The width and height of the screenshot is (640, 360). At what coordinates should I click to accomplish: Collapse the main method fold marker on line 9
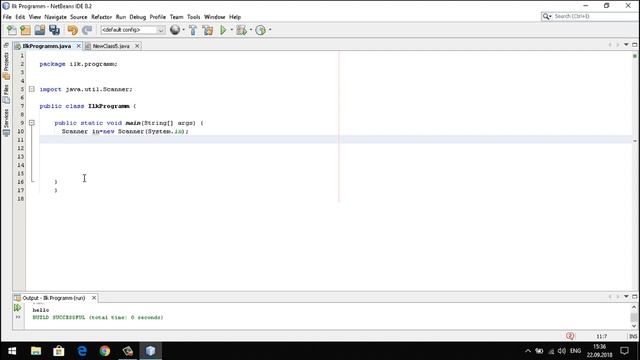(31, 123)
